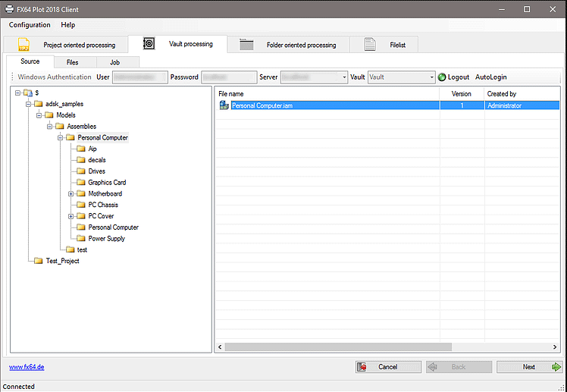Click the Personal Computer.iam assembly file icon
The width and height of the screenshot is (567, 392).
pos(224,105)
